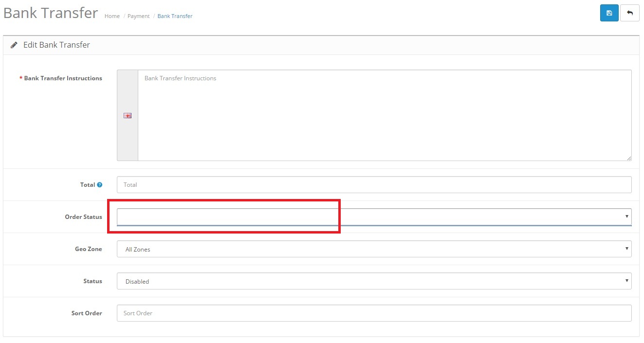This screenshot has width=644, height=343.
Task: Click into the Total input field
Action: click(374, 185)
